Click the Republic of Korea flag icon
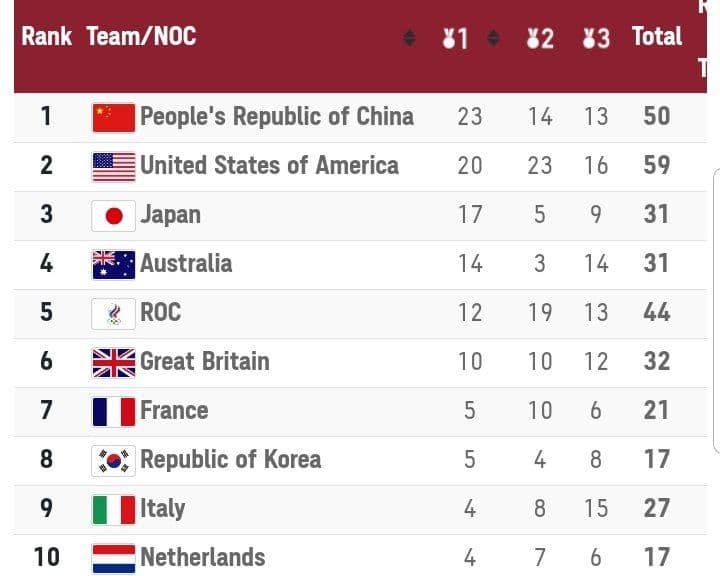Image resolution: width=720 pixels, height=576 pixels. click(x=113, y=461)
